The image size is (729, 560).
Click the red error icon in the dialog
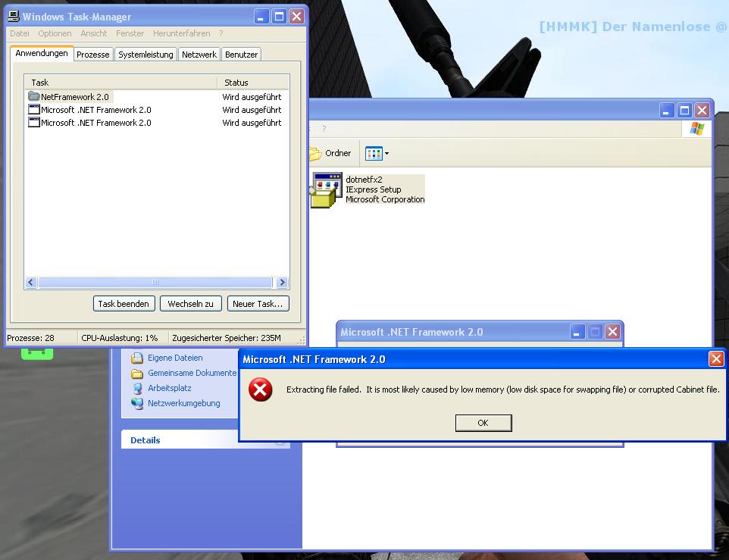[261, 389]
